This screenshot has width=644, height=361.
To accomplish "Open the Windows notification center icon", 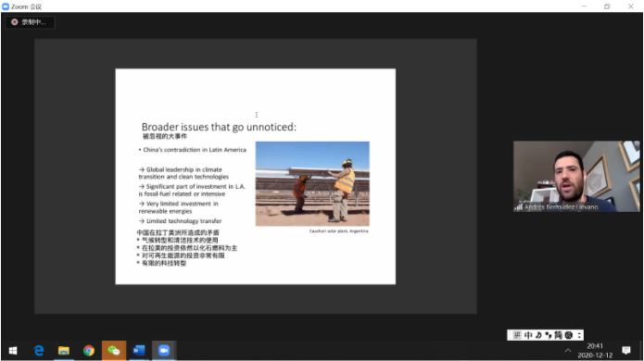I will 625,350.
